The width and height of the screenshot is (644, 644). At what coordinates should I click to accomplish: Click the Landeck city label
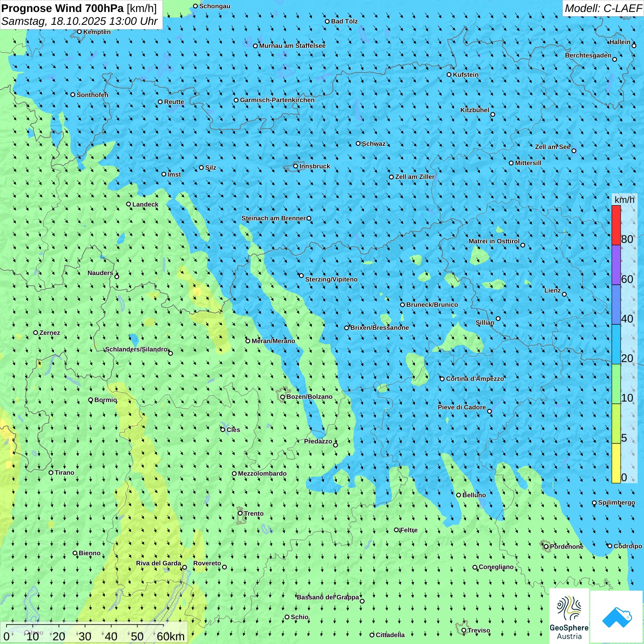(x=145, y=204)
